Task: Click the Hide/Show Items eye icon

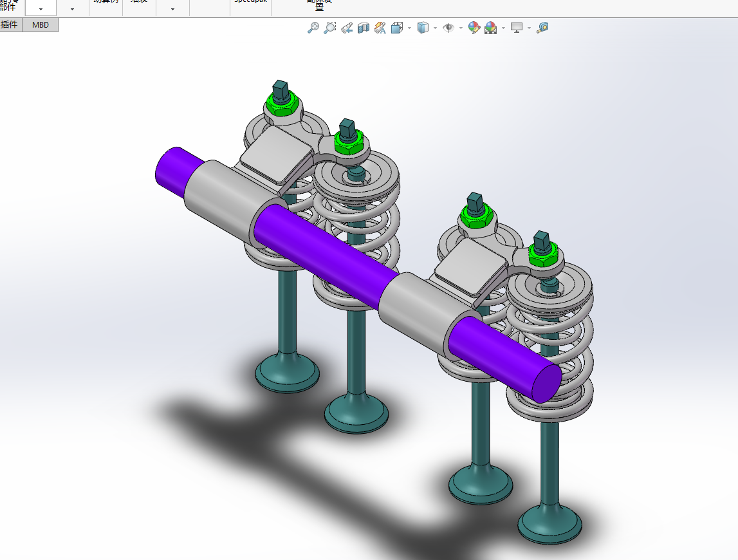Action: click(448, 28)
